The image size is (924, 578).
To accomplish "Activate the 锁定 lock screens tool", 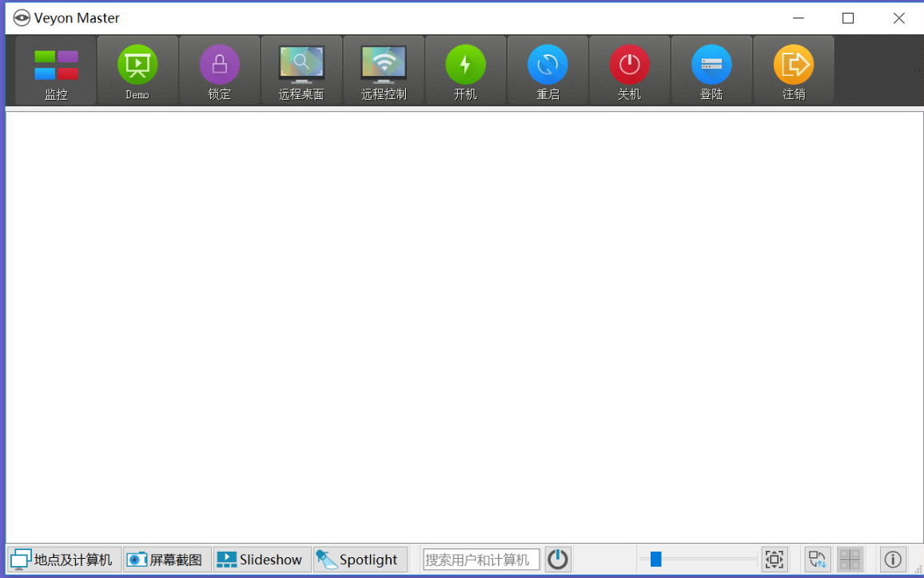I will (219, 70).
